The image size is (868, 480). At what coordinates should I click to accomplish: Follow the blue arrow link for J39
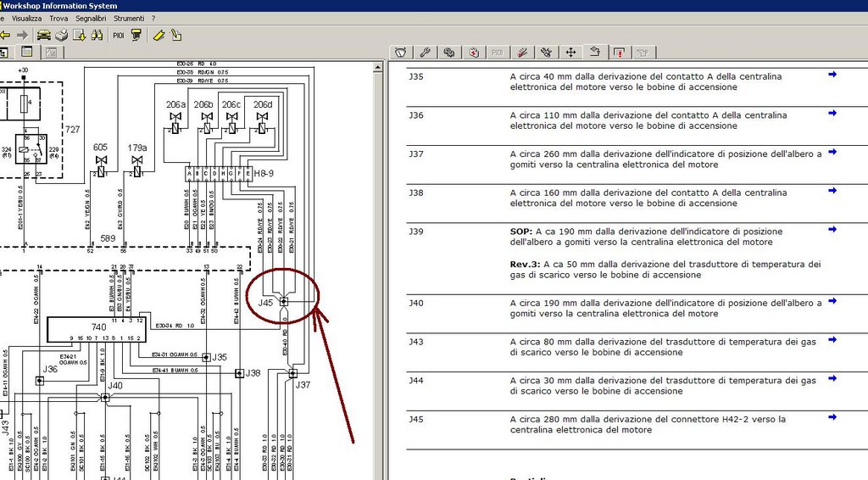[x=832, y=230]
